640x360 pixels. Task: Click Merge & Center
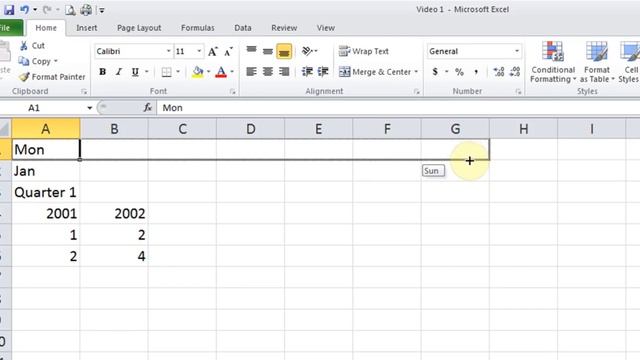(375, 72)
